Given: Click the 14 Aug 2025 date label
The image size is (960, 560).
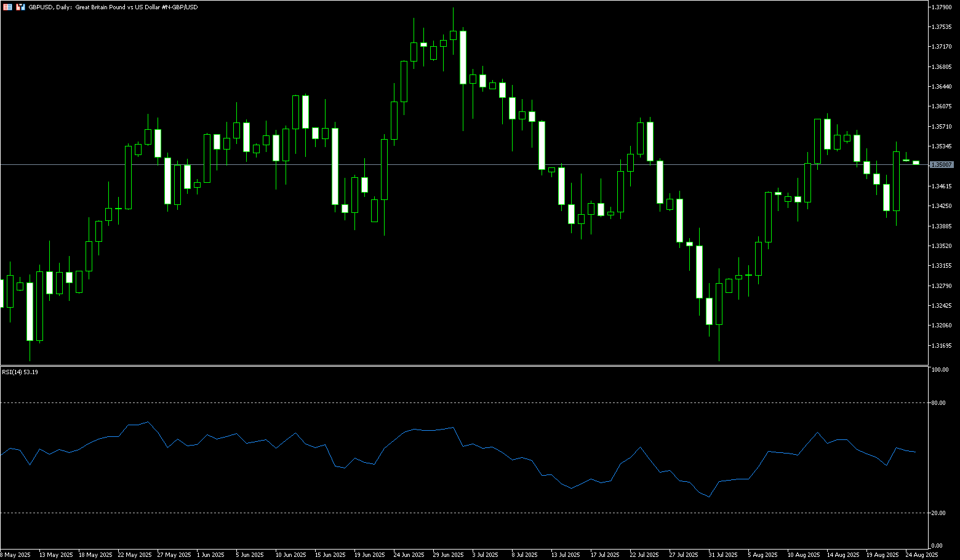Looking at the screenshot, I should pyautogui.click(x=843, y=555).
